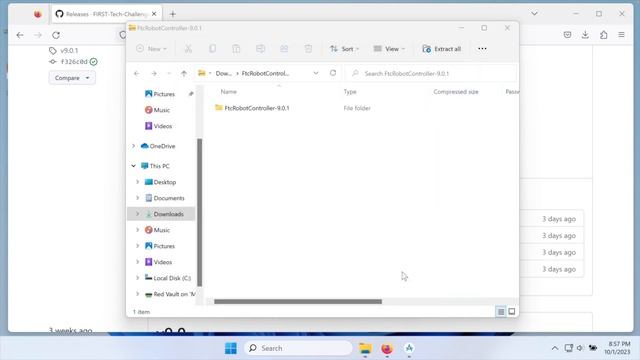Viewport: 640px width, 360px height.
Task: Go back in Firefox
Action: click(x=20, y=35)
